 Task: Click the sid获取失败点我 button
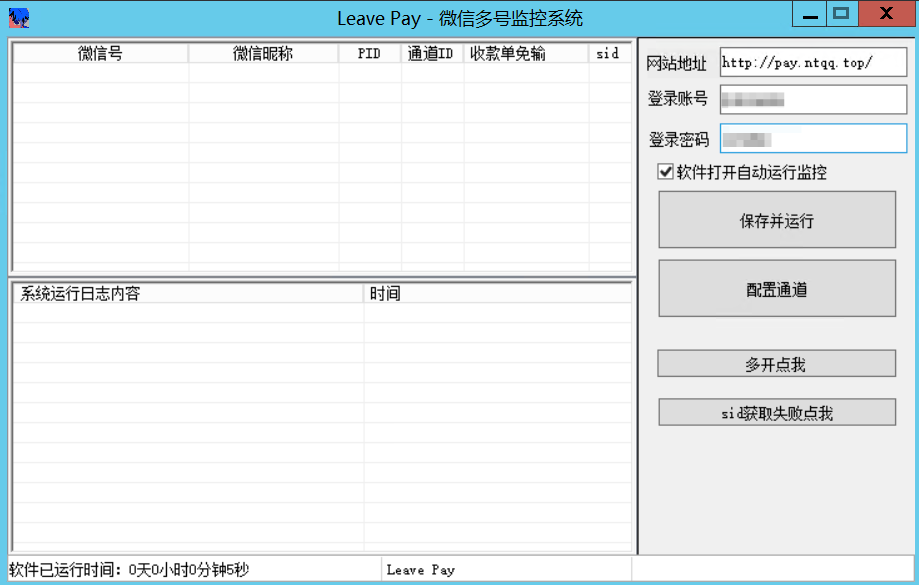point(776,412)
